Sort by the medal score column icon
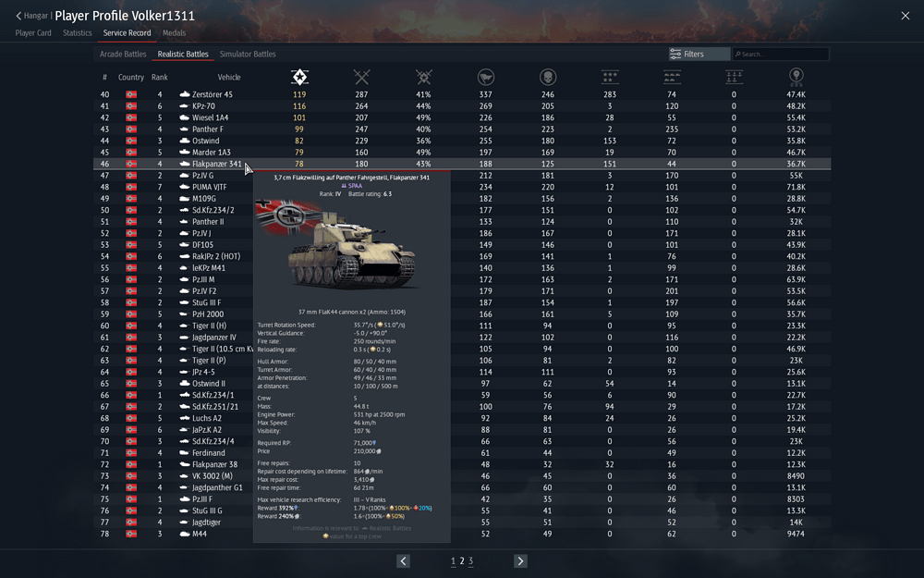Viewport: 924px width, 578px height. click(x=796, y=77)
